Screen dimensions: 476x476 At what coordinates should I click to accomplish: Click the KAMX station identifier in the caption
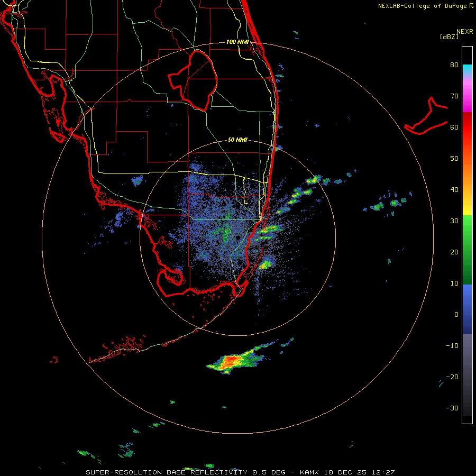coord(309,472)
